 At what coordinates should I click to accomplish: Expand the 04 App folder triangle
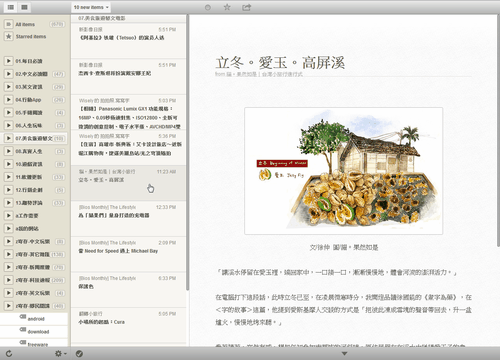8,100
